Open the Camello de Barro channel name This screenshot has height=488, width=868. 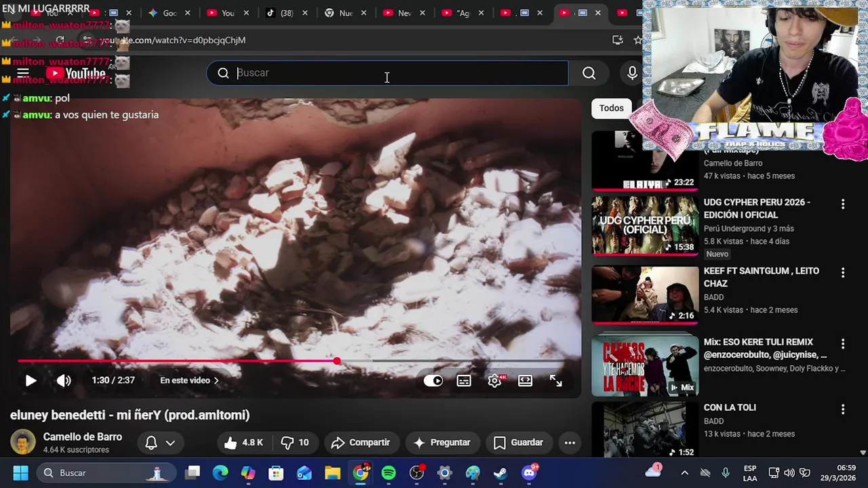[x=83, y=437]
